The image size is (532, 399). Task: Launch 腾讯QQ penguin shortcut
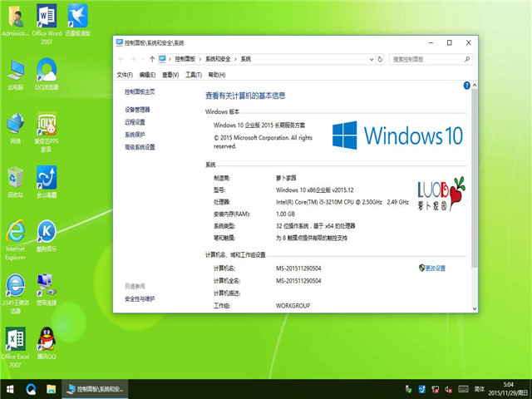[x=47, y=343]
